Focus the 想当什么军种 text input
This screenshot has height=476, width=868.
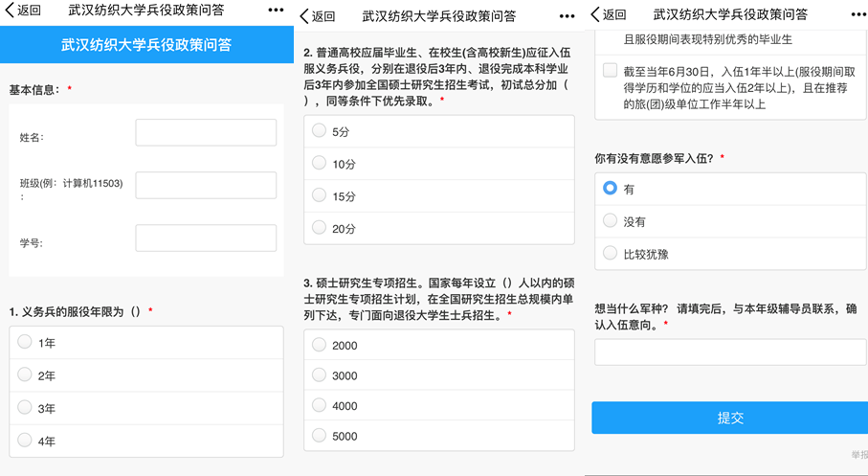tap(731, 352)
